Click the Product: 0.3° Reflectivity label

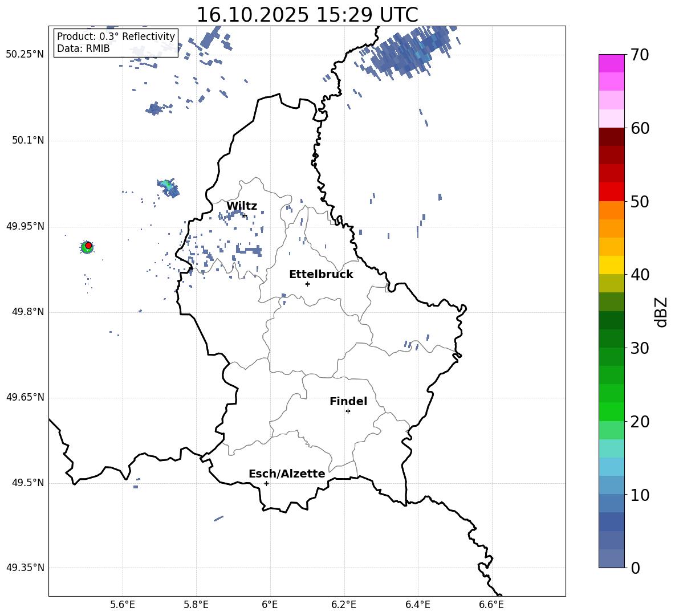(x=116, y=36)
